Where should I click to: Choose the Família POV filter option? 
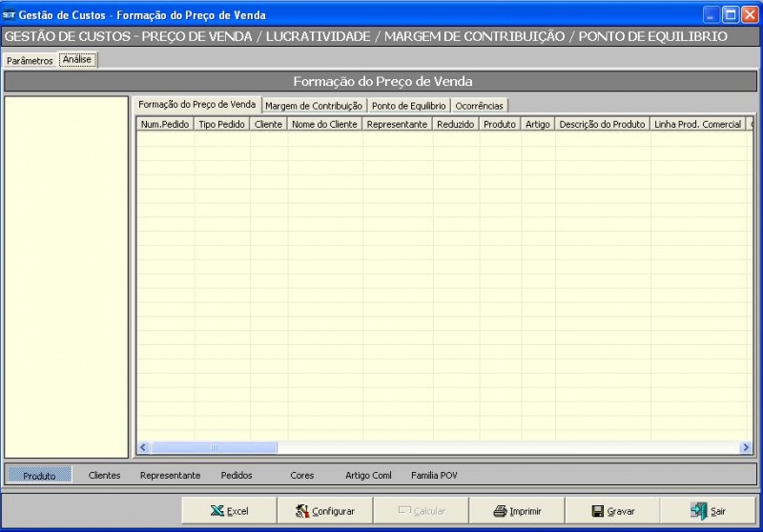point(434,475)
